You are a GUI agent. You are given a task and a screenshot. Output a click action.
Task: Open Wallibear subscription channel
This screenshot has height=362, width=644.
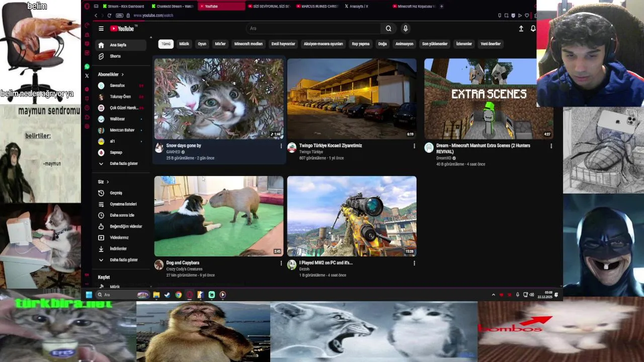point(122,119)
